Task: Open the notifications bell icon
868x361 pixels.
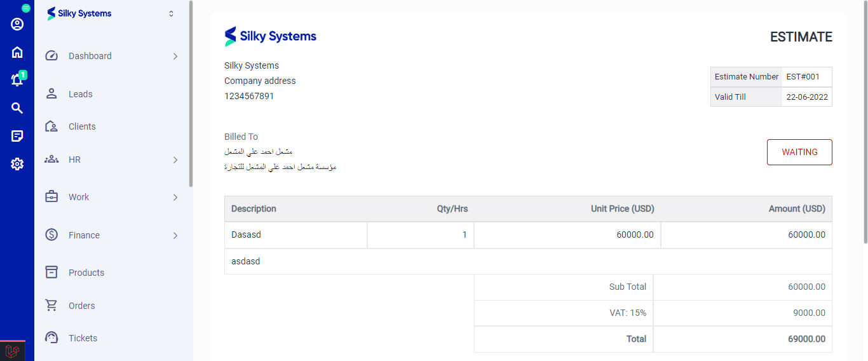Action: tap(17, 80)
